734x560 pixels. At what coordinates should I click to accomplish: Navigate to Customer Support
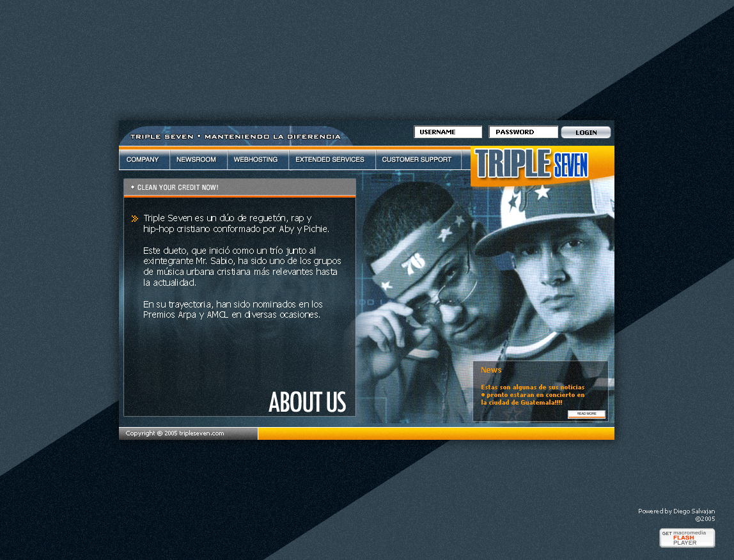tap(416, 160)
